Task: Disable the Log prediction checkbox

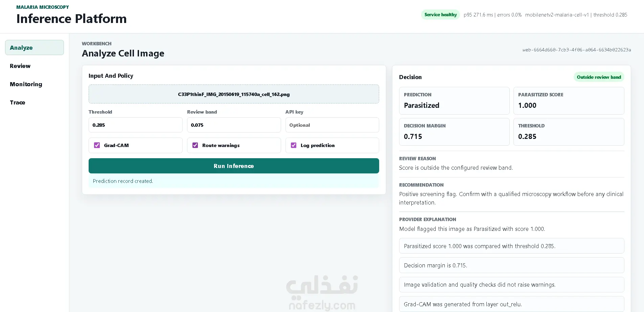Action: click(x=294, y=145)
